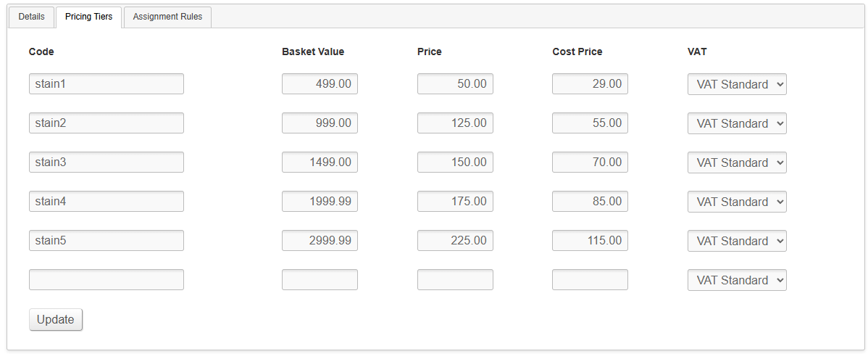Viewport: 868px width, 354px height.
Task: Switch to the Pricing Tiers tab
Action: pyautogui.click(x=88, y=17)
